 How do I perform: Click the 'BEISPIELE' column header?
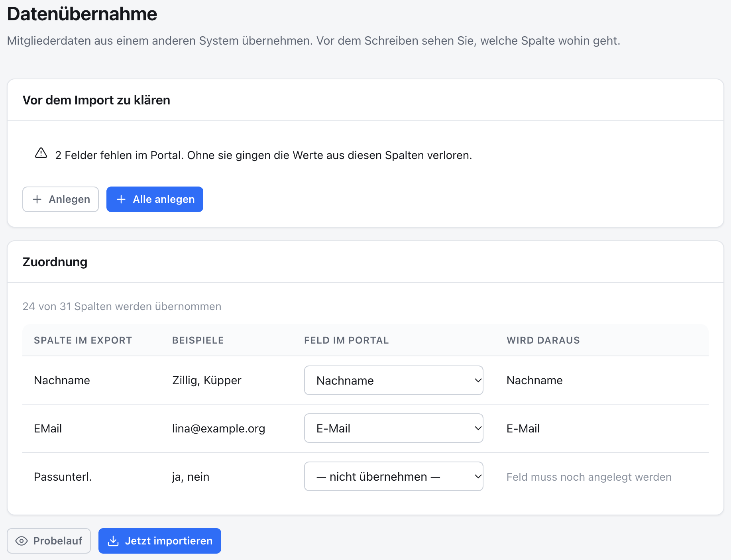tap(198, 340)
